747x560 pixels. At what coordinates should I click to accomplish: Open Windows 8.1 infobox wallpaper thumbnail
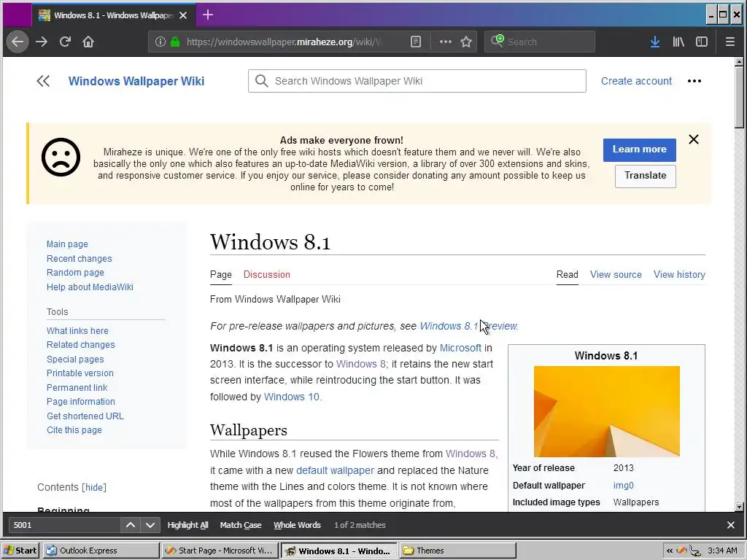coord(606,411)
